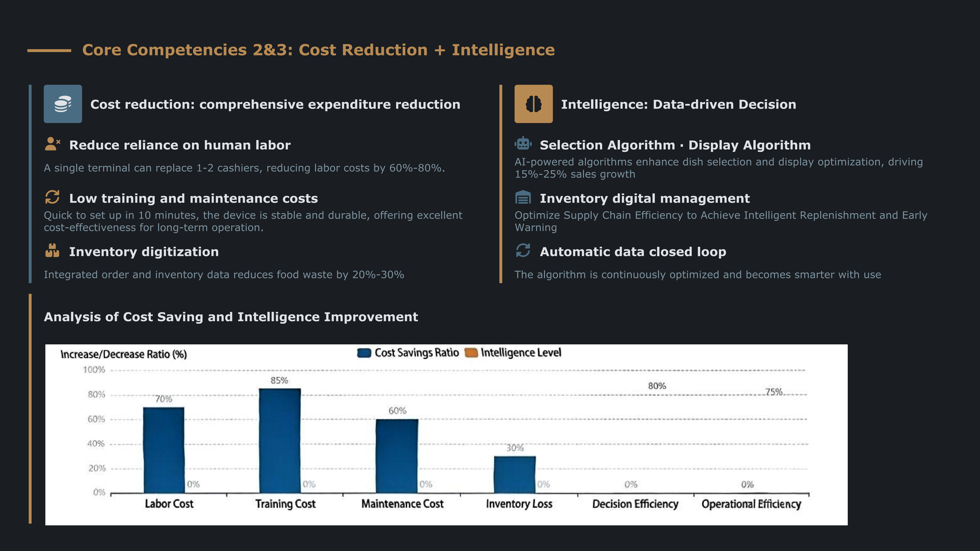Click the orange Intelligence Level legend swatch
The height and width of the screenshot is (551, 980).
tap(471, 353)
